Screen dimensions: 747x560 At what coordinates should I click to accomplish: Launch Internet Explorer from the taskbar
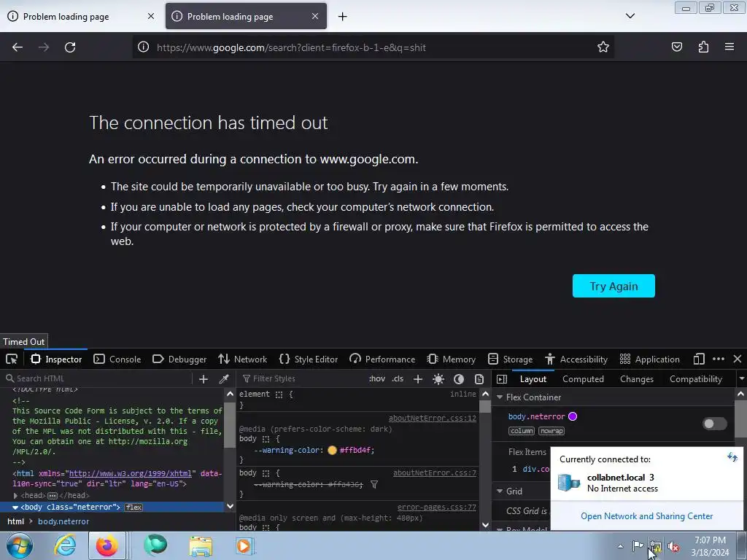coord(65,545)
